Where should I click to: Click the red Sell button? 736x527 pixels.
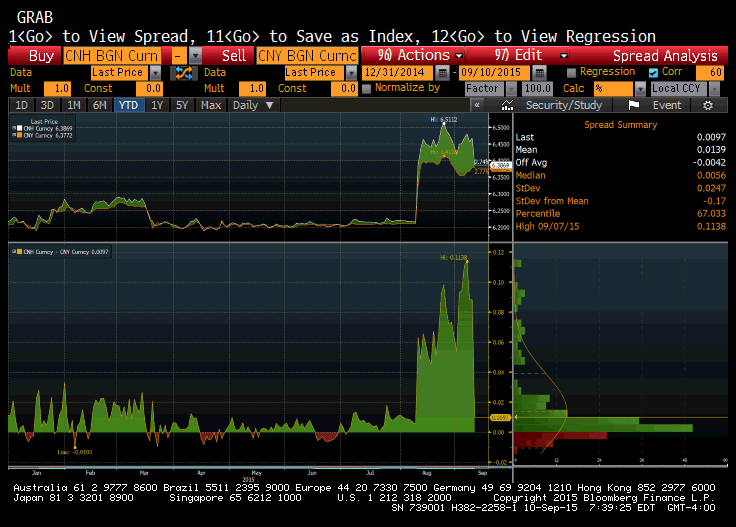pyautogui.click(x=229, y=56)
